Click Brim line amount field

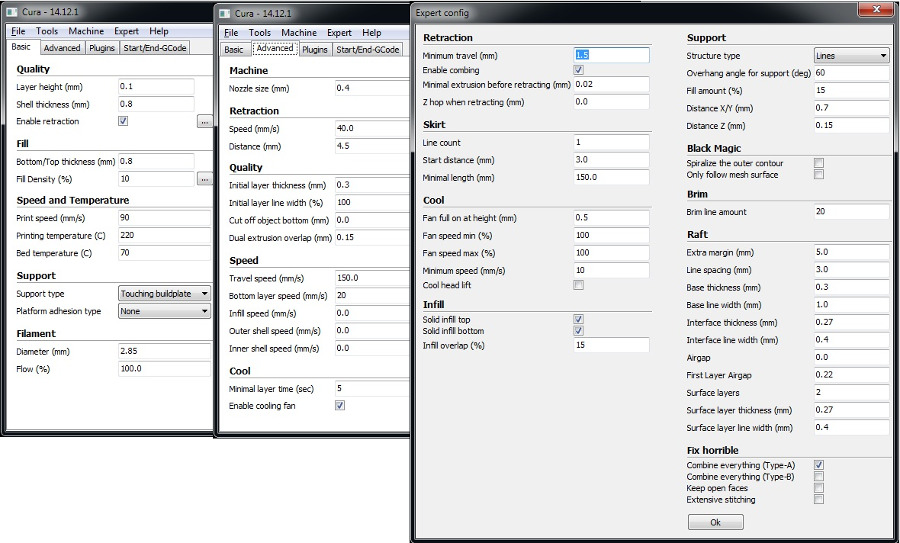coord(851,211)
